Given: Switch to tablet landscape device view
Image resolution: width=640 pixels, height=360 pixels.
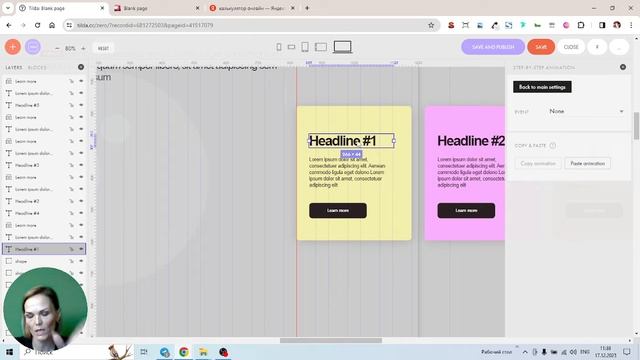Looking at the screenshot, I should pos(321,47).
